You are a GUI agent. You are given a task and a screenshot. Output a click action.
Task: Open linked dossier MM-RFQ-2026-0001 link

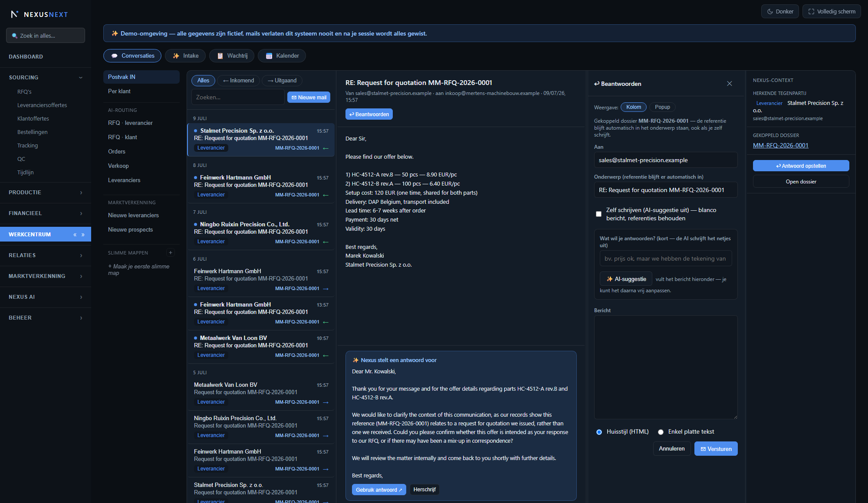[x=780, y=146]
